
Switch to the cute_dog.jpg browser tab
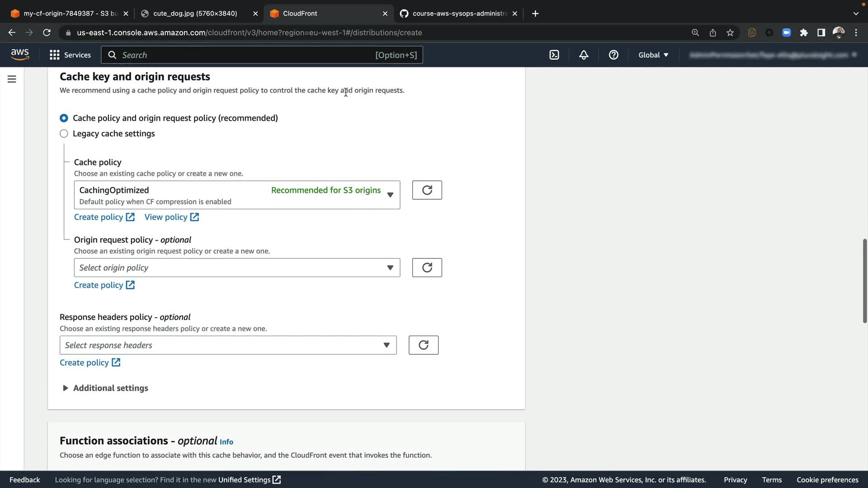pos(195,14)
